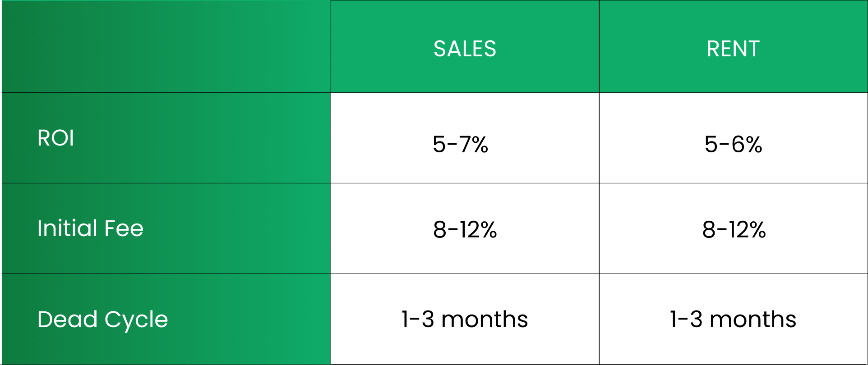Click the percent sign in 5-7%

(479, 145)
